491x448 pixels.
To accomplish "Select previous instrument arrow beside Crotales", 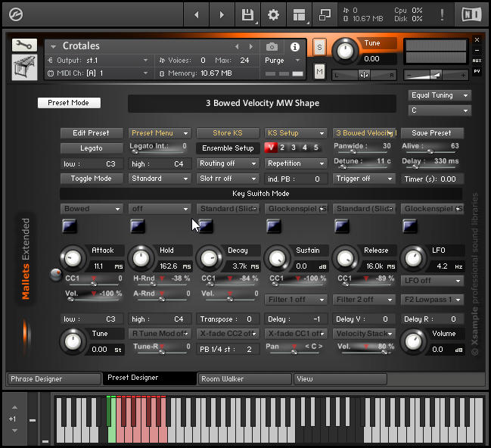I will tap(237, 47).
